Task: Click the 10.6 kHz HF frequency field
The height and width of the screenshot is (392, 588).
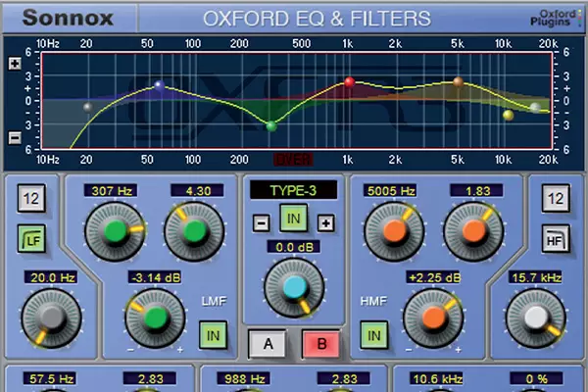Action: (437, 379)
